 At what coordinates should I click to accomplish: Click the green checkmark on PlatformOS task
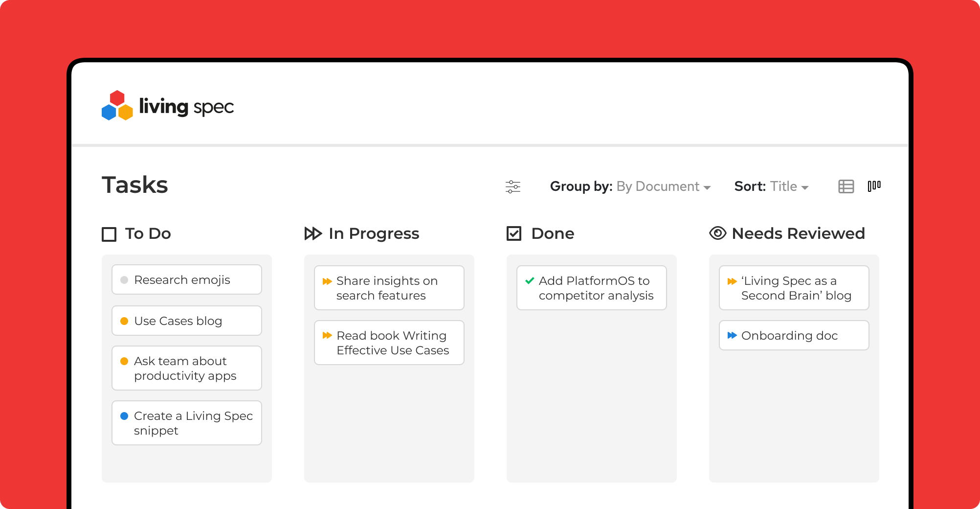[x=529, y=281]
